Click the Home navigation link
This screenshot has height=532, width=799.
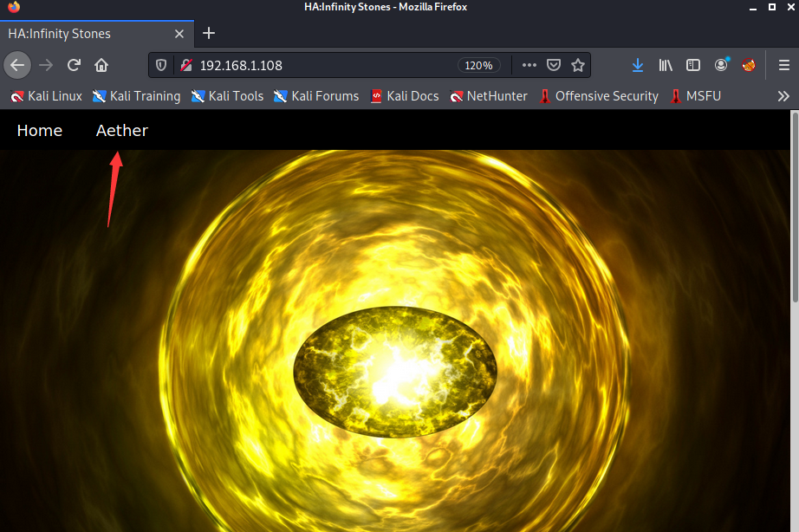tap(40, 131)
